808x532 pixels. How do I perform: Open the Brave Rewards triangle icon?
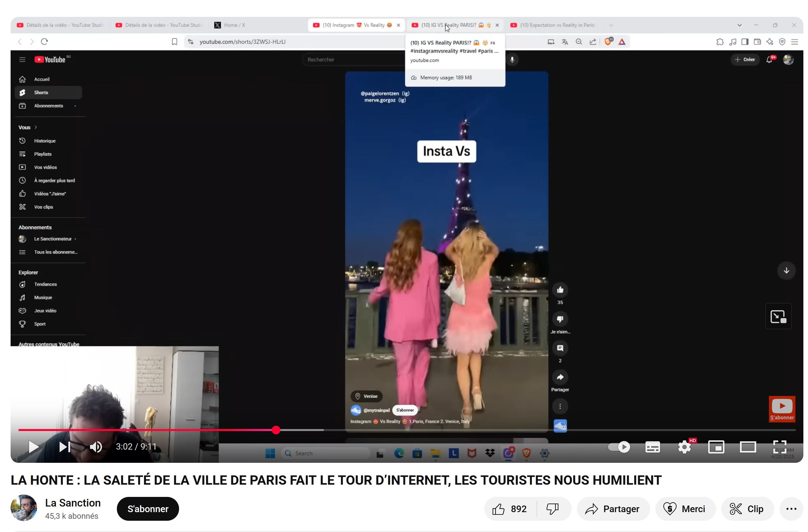click(x=622, y=42)
